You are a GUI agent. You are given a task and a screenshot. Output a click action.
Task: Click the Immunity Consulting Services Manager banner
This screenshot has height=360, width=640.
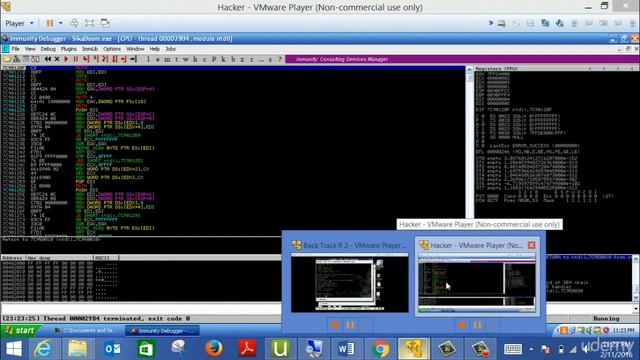pos(462,59)
